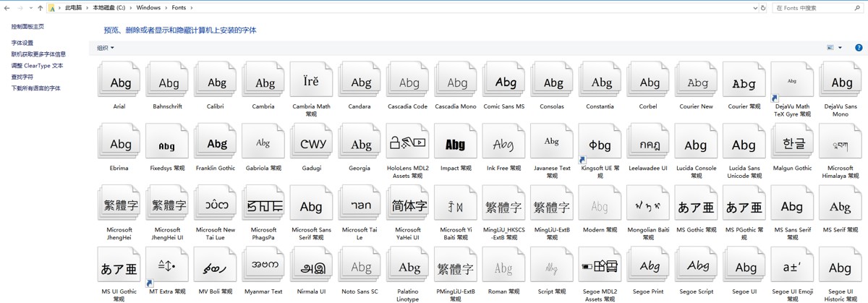Select the Leelawadee UI font icon
Screen dimensions: 868x303
click(648, 142)
